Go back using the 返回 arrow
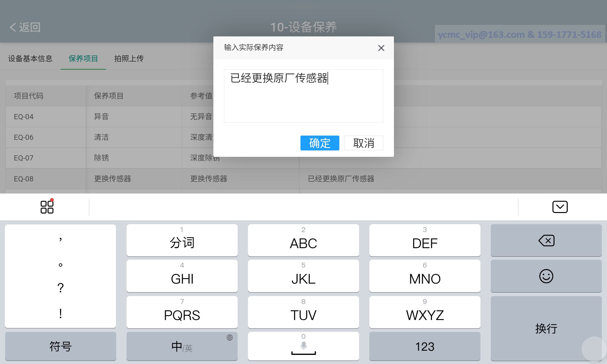Viewport: 607px width, 364px height. [x=25, y=27]
